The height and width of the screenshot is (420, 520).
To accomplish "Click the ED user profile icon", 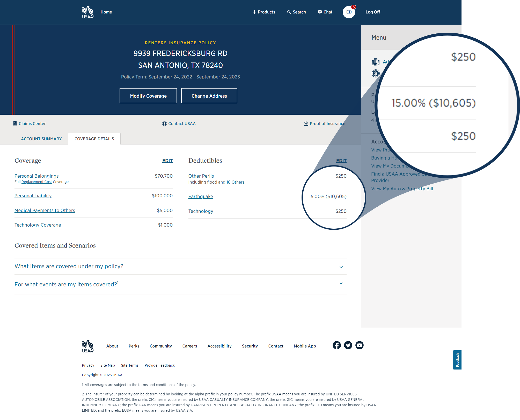I will click(x=349, y=12).
